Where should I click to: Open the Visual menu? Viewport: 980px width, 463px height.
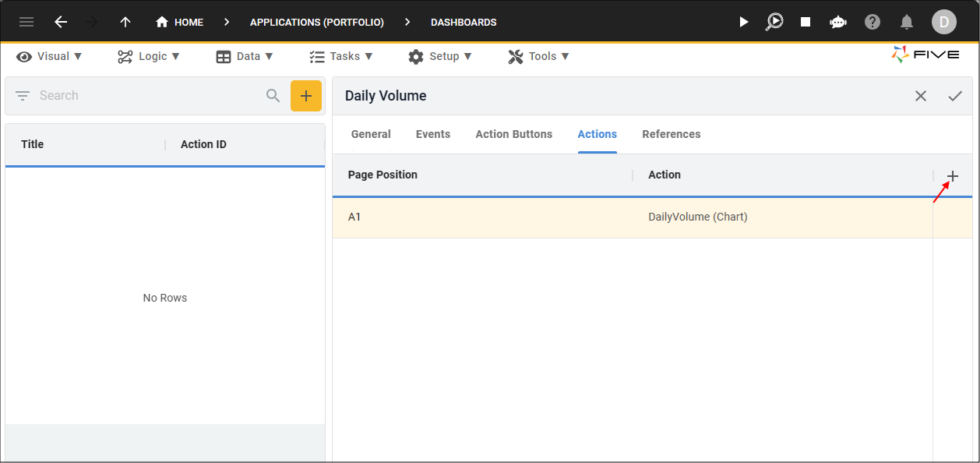click(49, 56)
